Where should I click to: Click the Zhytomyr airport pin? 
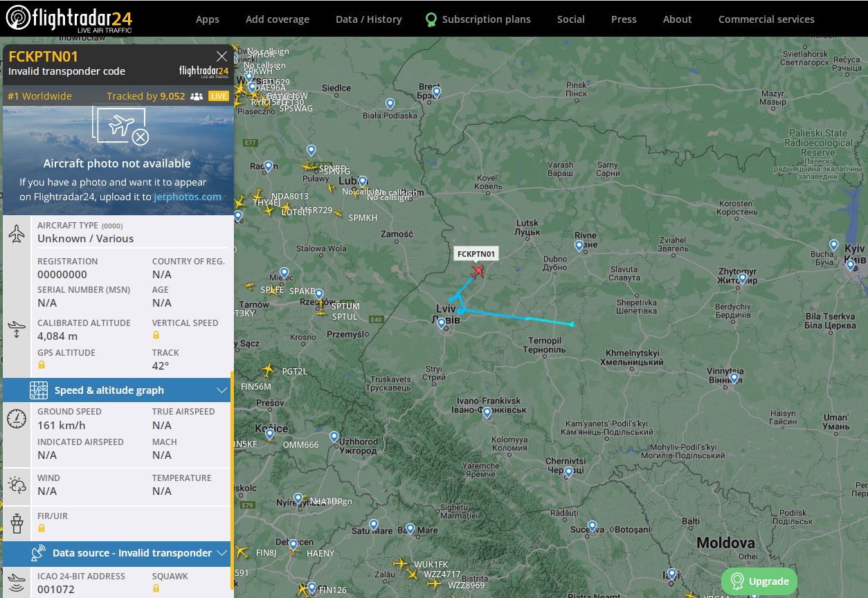742,279
